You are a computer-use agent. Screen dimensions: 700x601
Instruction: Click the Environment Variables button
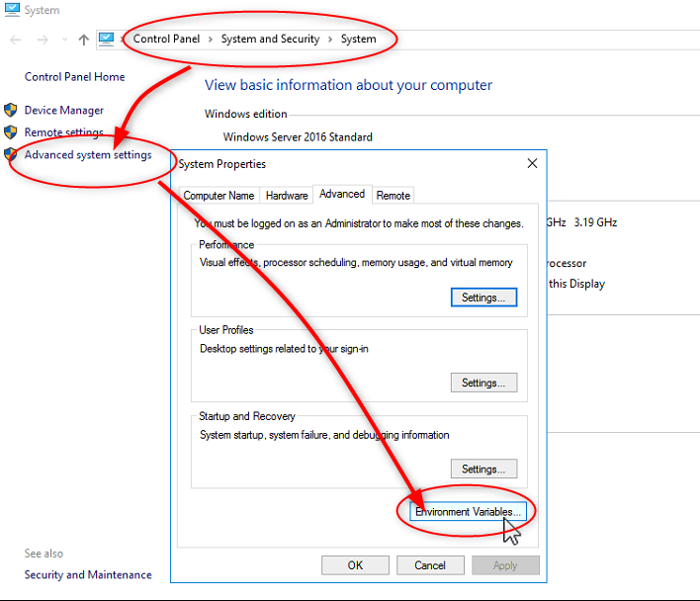[x=467, y=512]
